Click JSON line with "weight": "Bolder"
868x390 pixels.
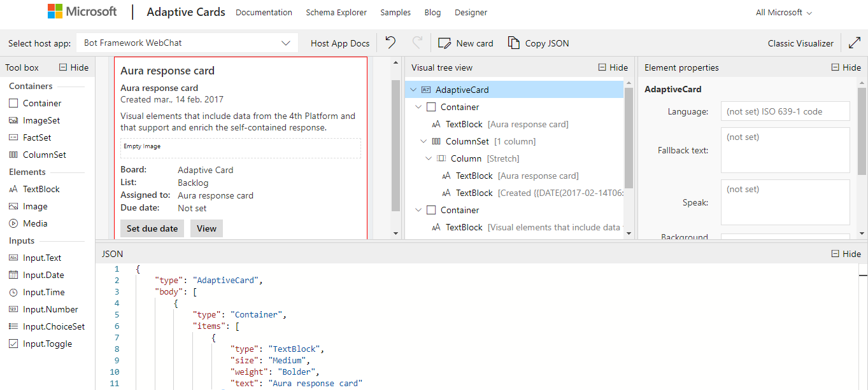[274, 372]
